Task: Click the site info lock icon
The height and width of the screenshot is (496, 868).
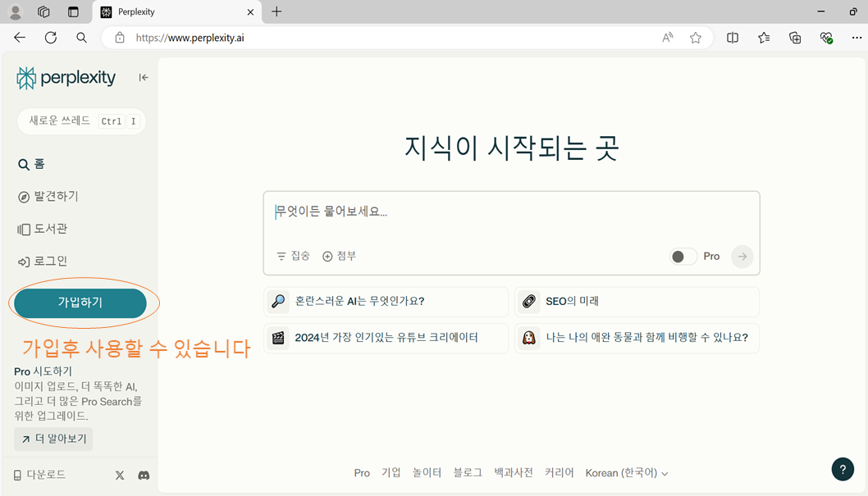Action: click(120, 38)
